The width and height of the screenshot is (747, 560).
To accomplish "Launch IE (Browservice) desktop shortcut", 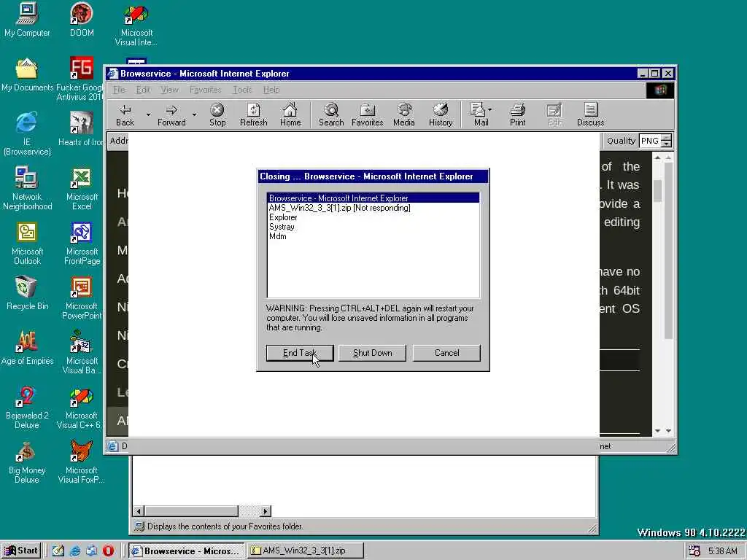I will point(27,134).
